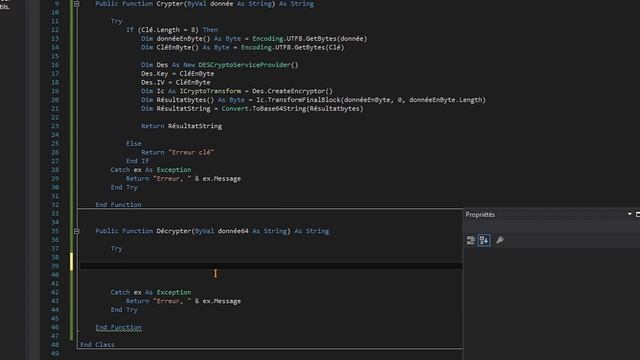The height and width of the screenshot is (360, 640).
Task: Click 'Encoding.UTF8.GetBytes(donnée)' call
Action: pyautogui.click(x=309, y=39)
